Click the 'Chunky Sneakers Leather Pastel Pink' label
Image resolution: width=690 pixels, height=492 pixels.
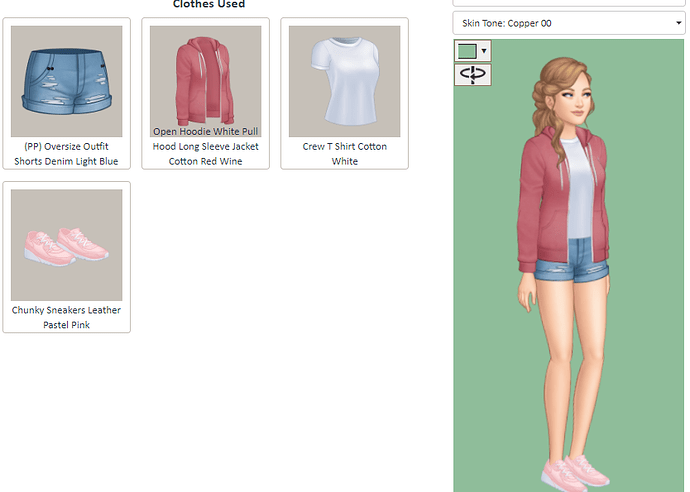click(x=66, y=317)
